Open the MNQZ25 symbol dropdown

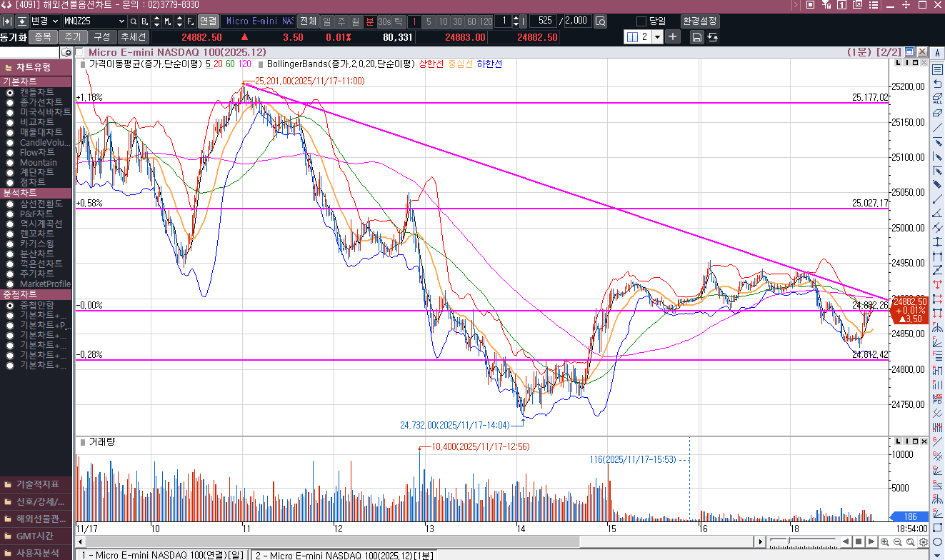121,21
